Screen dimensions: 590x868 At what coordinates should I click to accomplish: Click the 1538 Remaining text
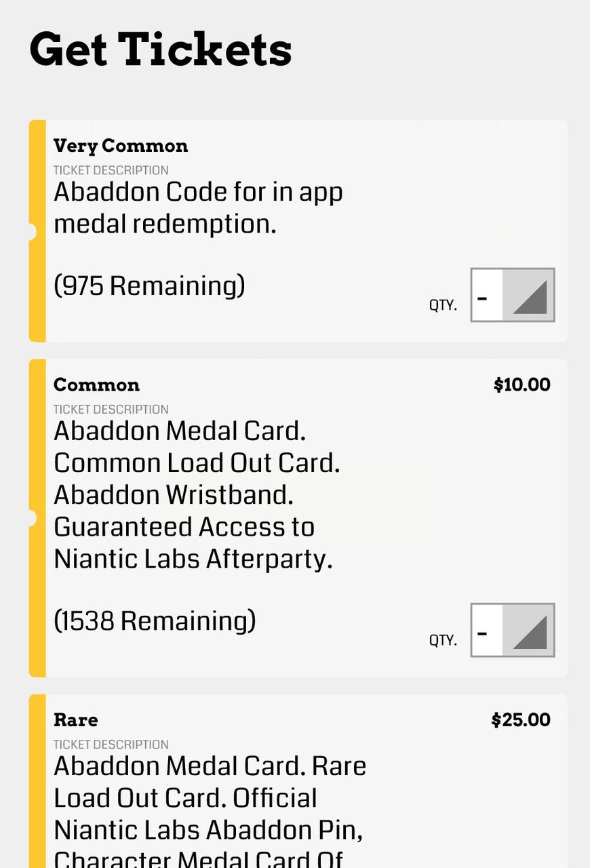(155, 620)
